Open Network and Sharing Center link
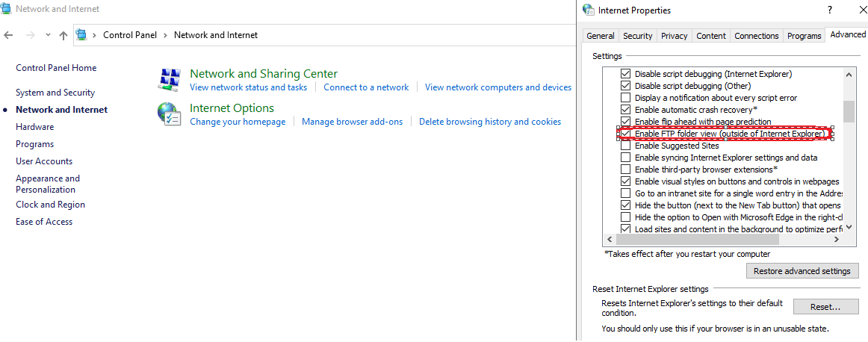Screen dimensions: 868x342 point(264,74)
